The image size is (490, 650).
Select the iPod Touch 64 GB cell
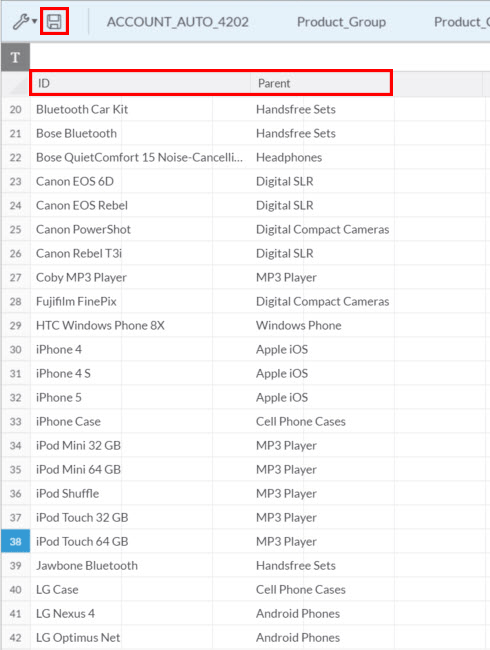[x=121, y=541]
